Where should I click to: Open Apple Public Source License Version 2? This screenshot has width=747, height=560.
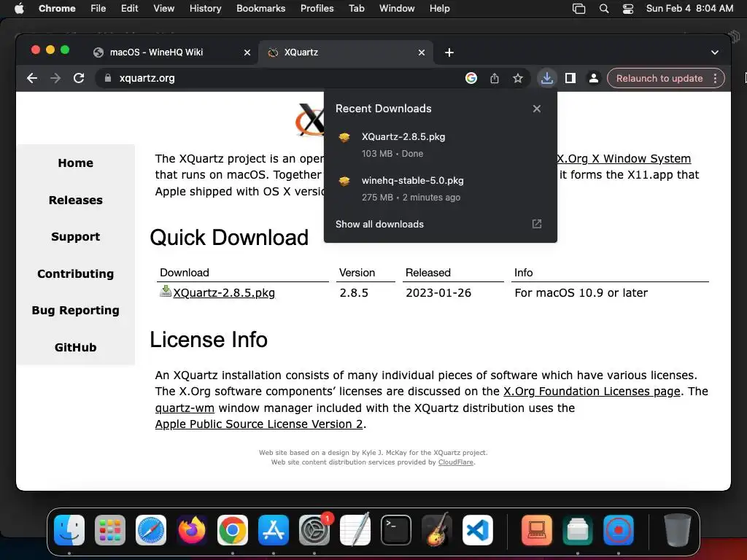[x=259, y=424]
